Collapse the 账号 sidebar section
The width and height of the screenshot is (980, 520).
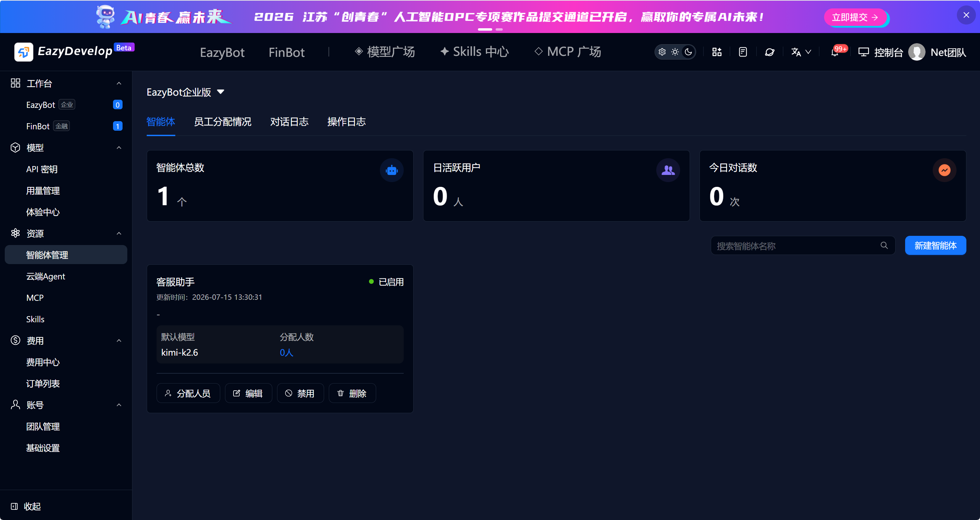click(x=119, y=405)
